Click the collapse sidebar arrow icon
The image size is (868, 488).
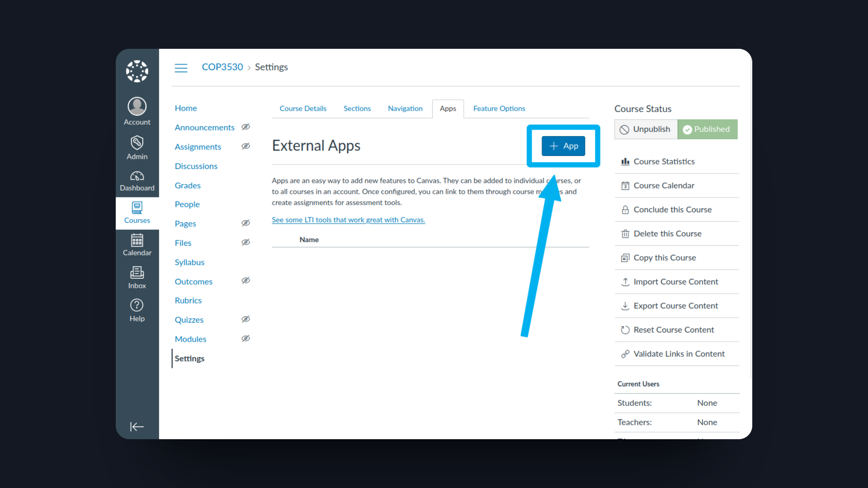(x=137, y=427)
